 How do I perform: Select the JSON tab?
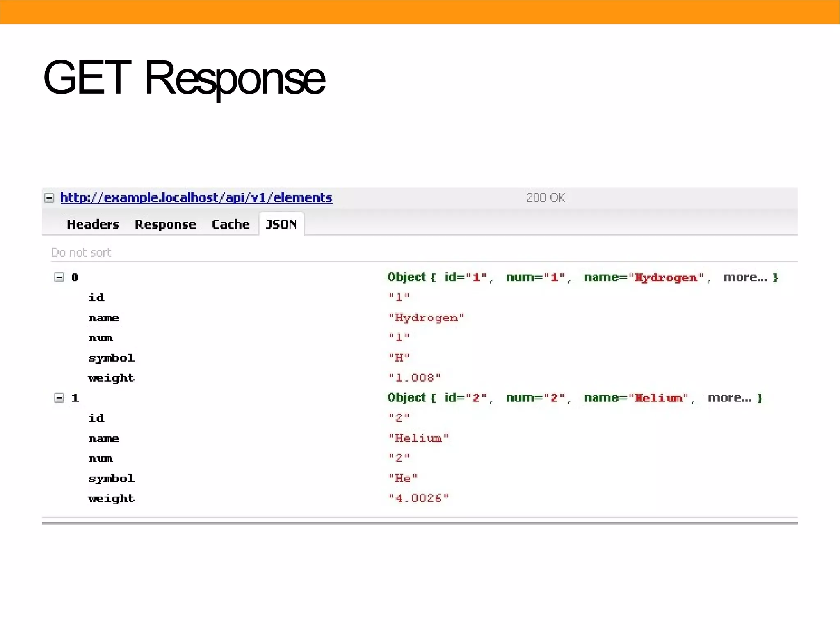[x=281, y=224]
